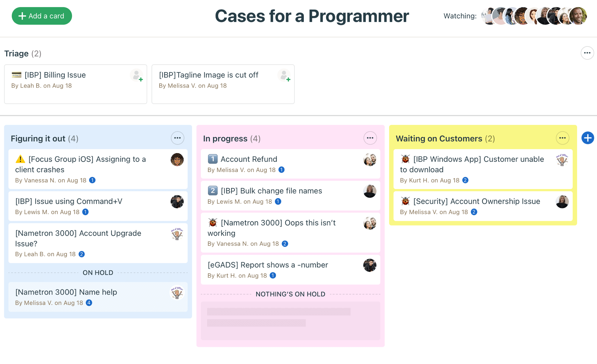Assign a person to Billing Issue card
Screen dimensions: 597x364
(136, 76)
